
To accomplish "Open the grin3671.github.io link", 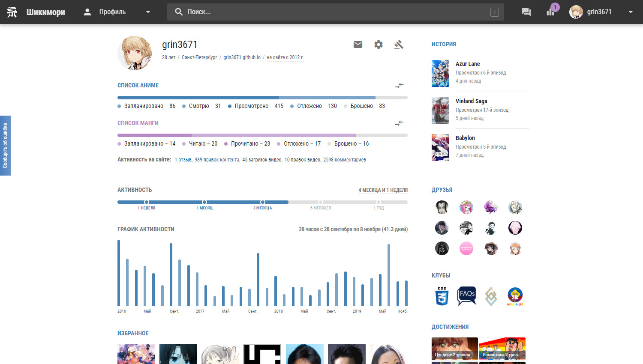I will [x=242, y=57].
